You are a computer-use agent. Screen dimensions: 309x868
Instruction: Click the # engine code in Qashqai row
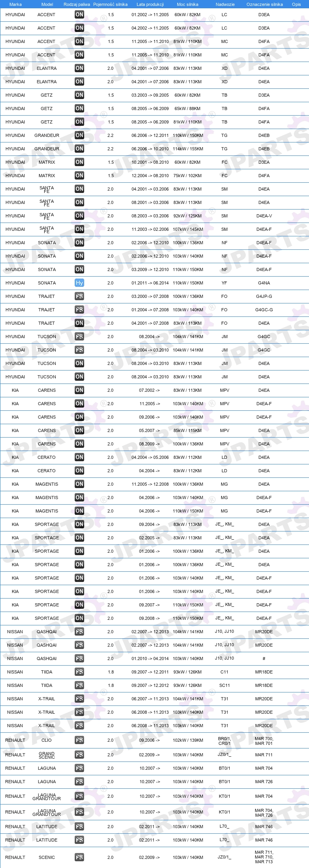[264, 658]
